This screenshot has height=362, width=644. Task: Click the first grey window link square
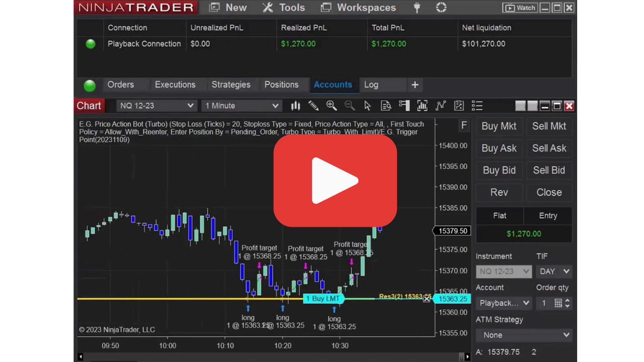click(520, 106)
